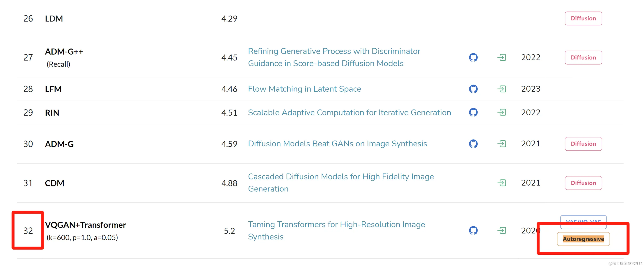Open 'Cascaded Diffusion Models' paper link
This screenshot has height=267, width=644.
(x=341, y=183)
